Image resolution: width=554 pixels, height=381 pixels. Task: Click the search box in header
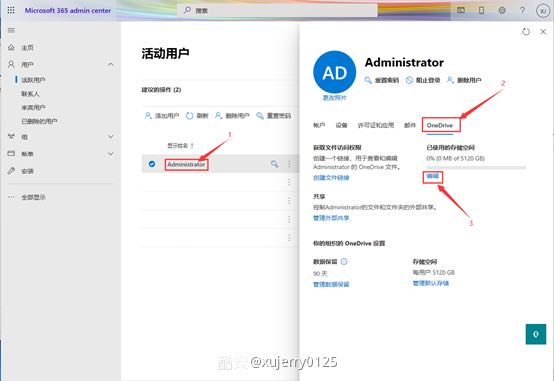pyautogui.click(x=277, y=11)
